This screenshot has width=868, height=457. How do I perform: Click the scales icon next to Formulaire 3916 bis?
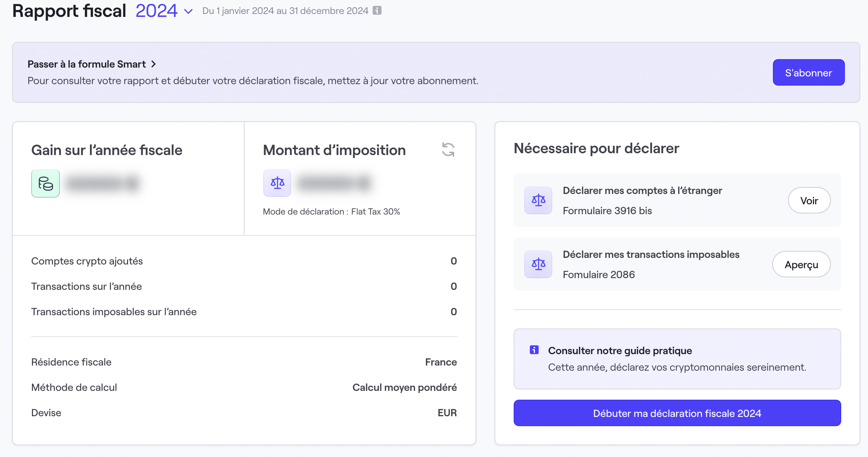[538, 200]
